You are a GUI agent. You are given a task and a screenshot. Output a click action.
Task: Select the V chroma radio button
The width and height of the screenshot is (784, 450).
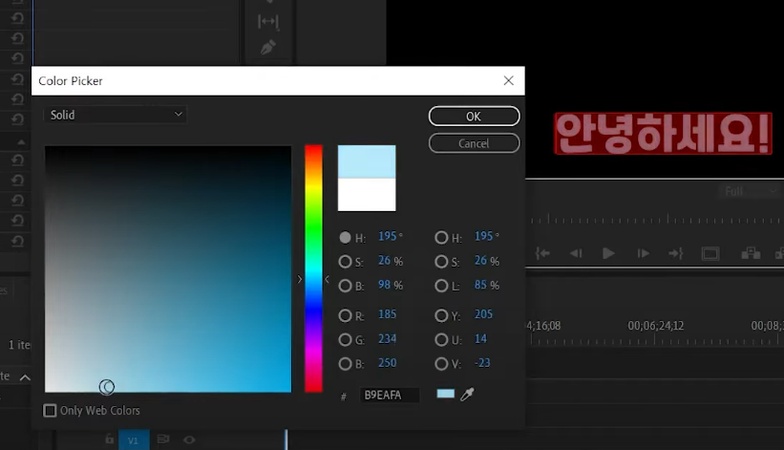coord(441,364)
